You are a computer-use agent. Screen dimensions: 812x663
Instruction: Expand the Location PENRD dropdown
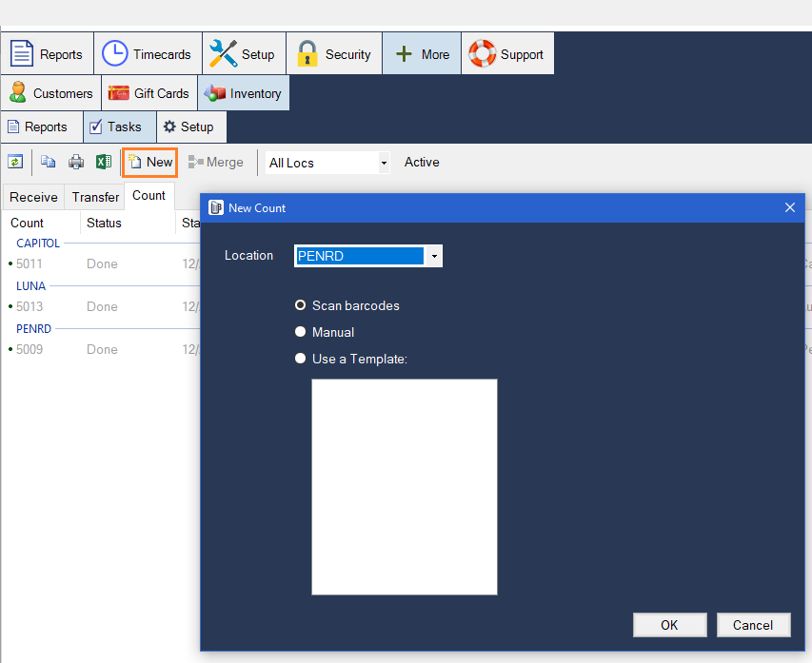point(434,256)
